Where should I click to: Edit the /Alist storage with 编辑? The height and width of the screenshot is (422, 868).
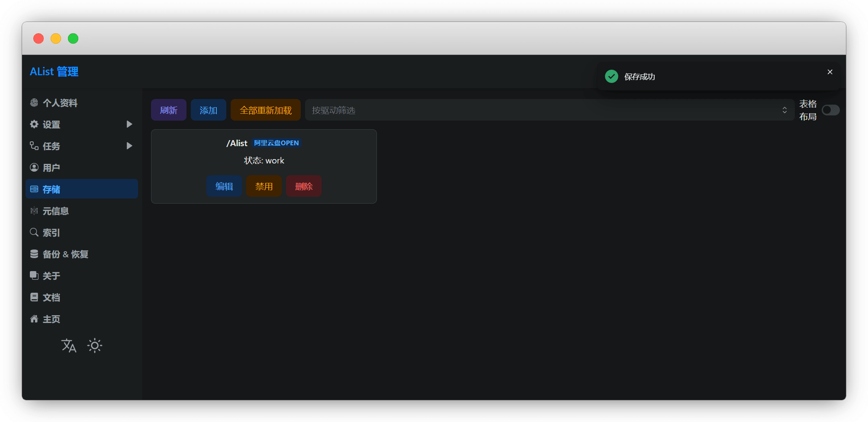(224, 186)
